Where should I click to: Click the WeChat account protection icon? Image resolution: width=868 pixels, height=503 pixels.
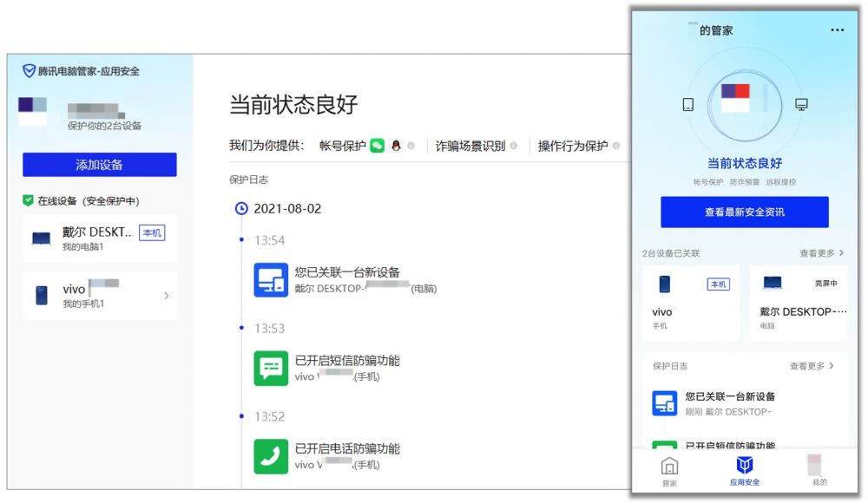point(377,146)
